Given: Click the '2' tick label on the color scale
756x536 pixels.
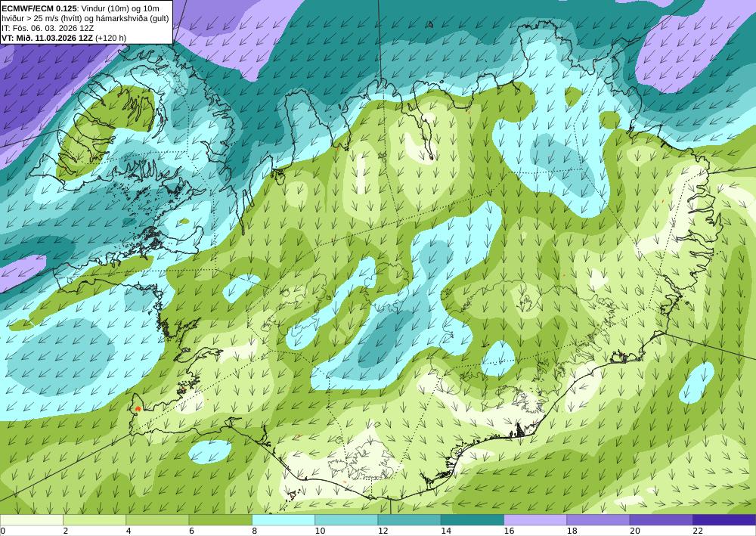Looking at the screenshot, I should (x=66, y=531).
